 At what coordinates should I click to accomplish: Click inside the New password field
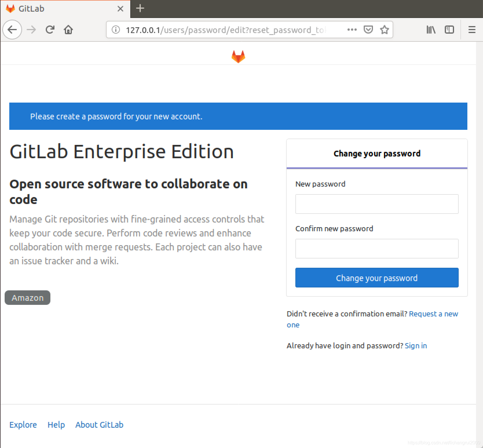(376, 204)
